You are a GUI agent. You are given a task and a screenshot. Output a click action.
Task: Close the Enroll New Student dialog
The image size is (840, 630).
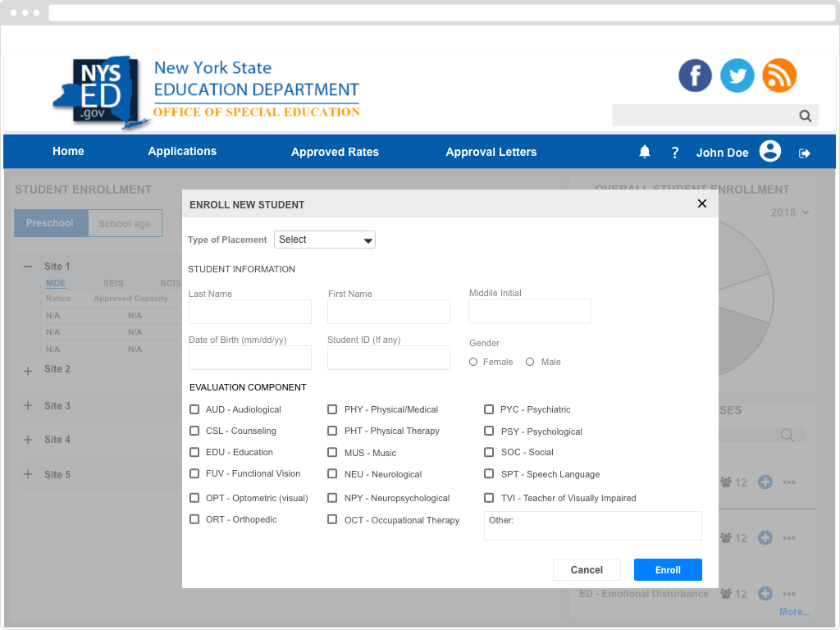[x=701, y=203]
